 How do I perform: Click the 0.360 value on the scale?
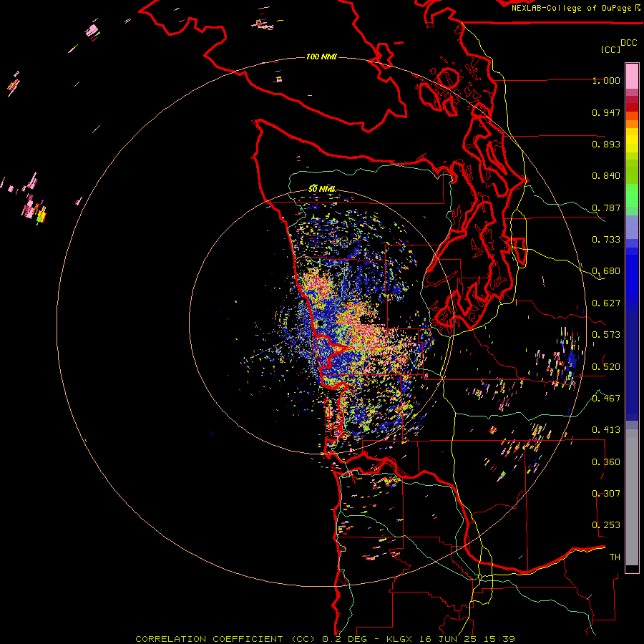tap(606, 462)
